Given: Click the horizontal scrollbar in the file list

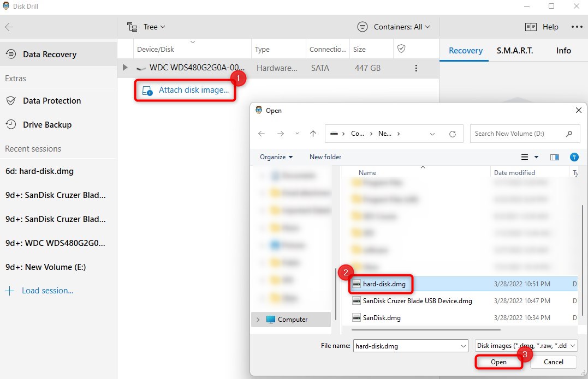Looking at the screenshot, I should tap(426, 330).
